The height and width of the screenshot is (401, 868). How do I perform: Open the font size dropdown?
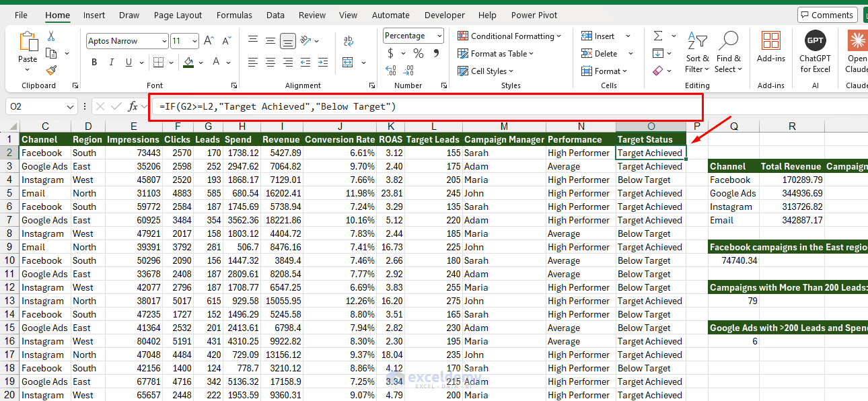195,41
